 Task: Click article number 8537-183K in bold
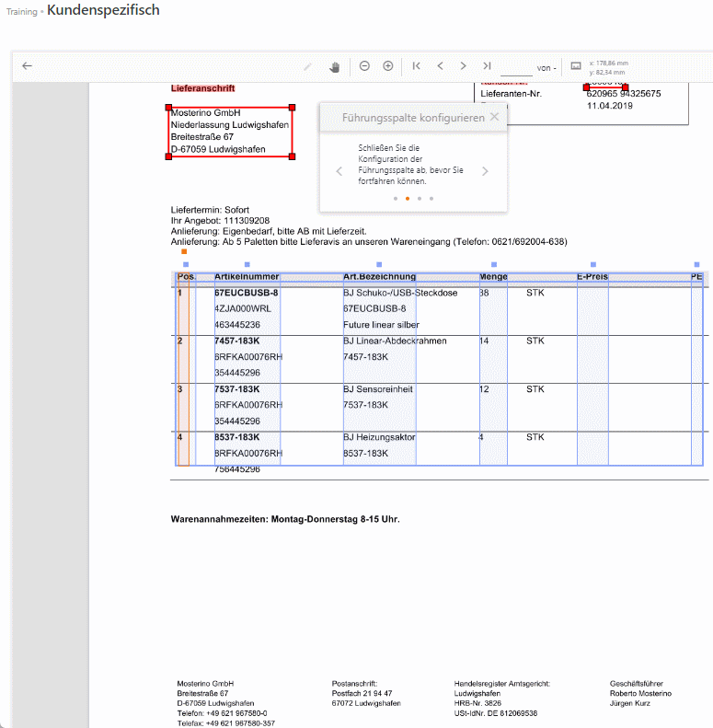pos(237,437)
